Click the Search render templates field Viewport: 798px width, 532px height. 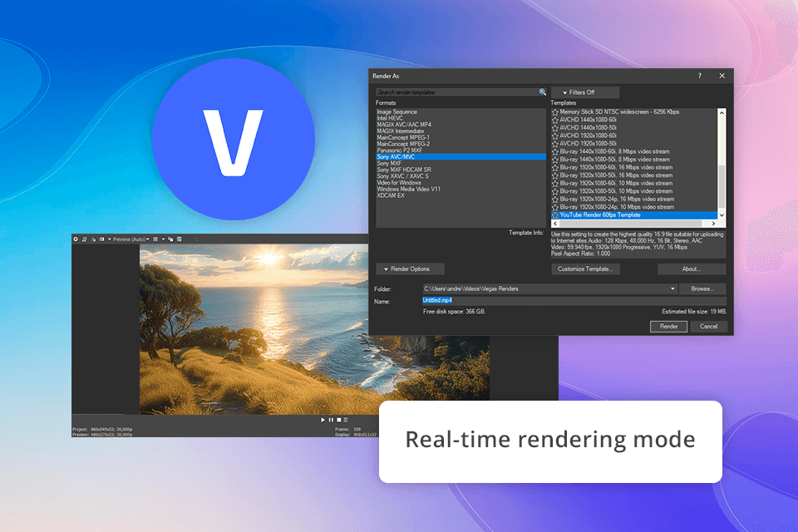click(x=457, y=92)
